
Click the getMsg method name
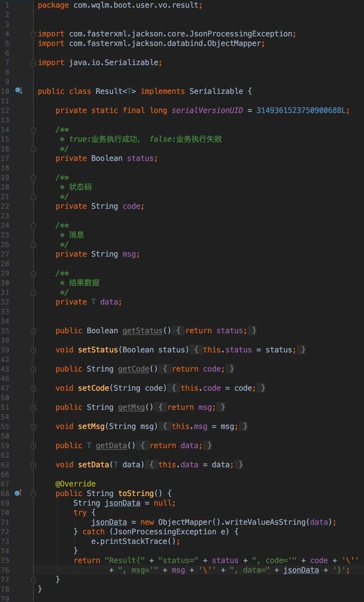click(131, 407)
